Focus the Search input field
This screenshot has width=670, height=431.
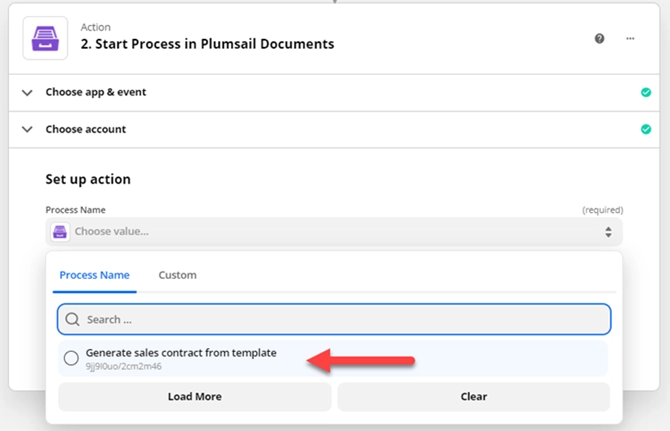point(334,319)
